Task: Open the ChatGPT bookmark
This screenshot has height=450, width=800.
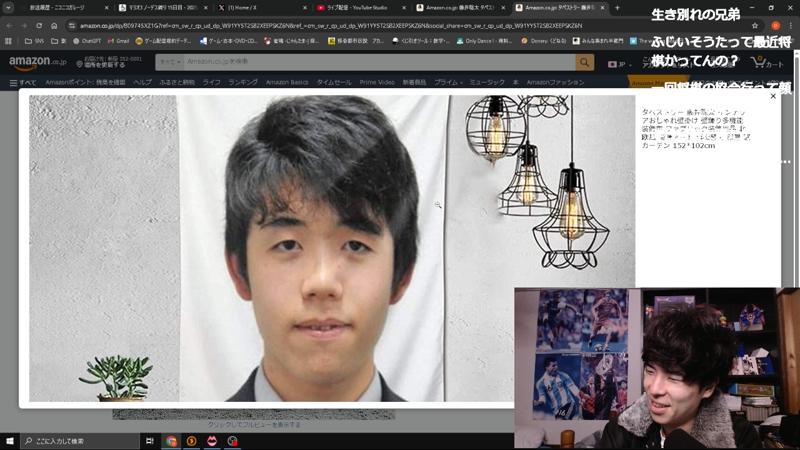Action: (87, 41)
